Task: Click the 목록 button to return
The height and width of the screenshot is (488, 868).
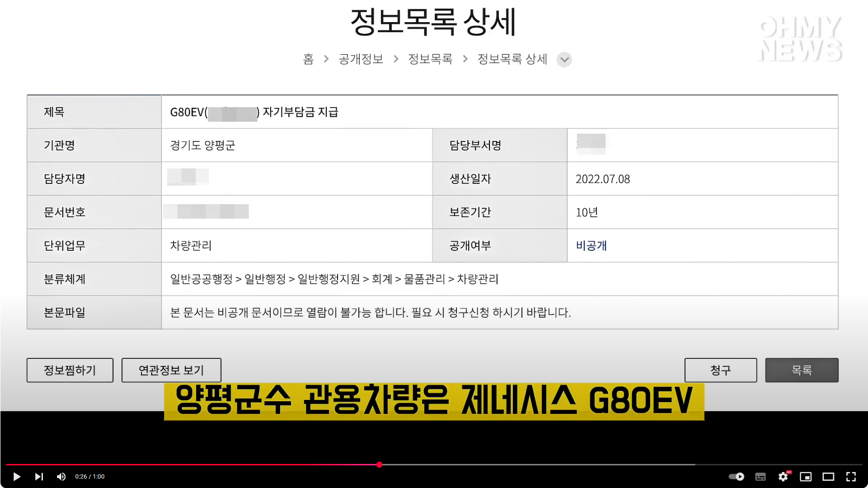Action: tap(802, 370)
